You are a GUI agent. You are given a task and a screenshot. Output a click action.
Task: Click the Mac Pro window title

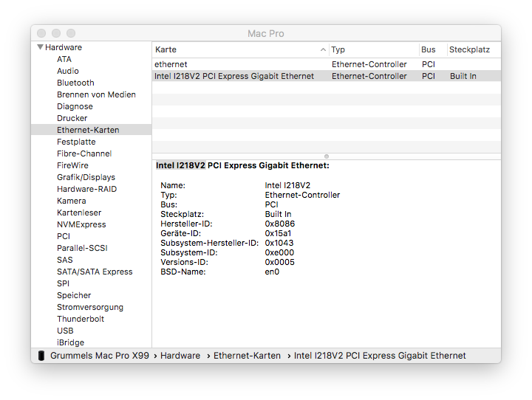[266, 33]
